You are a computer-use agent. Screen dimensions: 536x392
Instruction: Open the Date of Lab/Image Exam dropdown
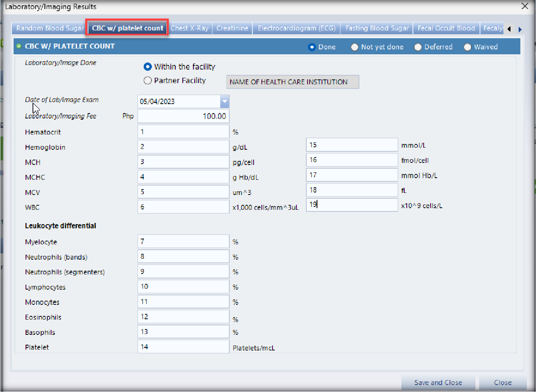224,101
